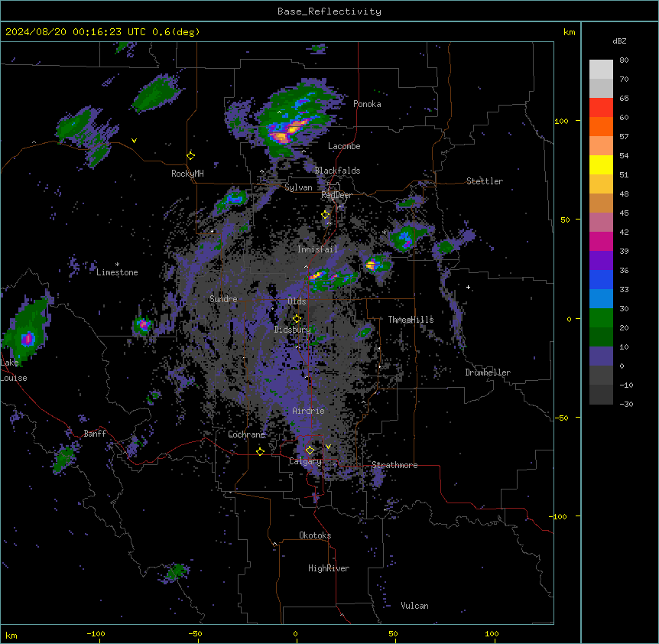659x644 pixels.
Task: Click the Olds town label
Action: click(x=297, y=301)
